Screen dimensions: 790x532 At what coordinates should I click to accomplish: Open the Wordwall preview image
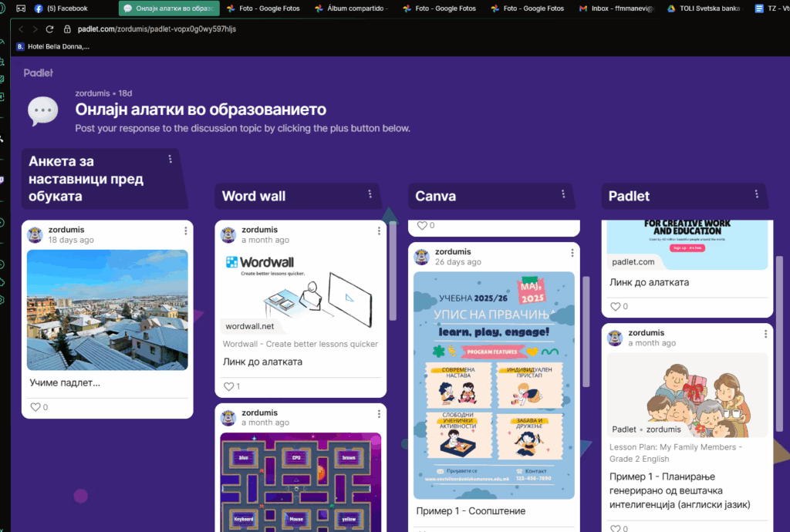click(x=301, y=292)
